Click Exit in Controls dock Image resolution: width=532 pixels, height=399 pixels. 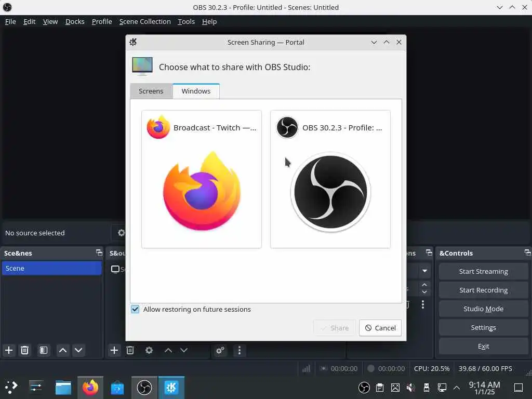[x=483, y=346]
